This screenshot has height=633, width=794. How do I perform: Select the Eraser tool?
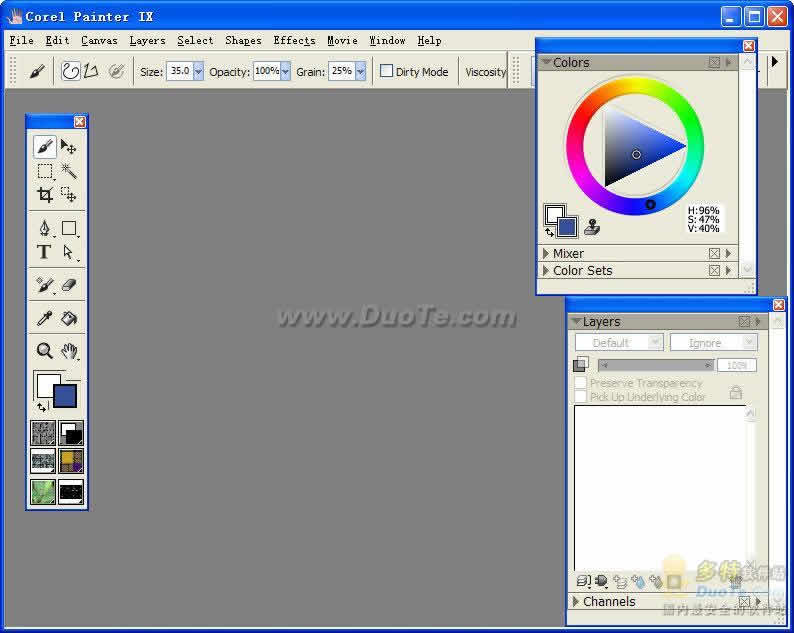click(69, 285)
